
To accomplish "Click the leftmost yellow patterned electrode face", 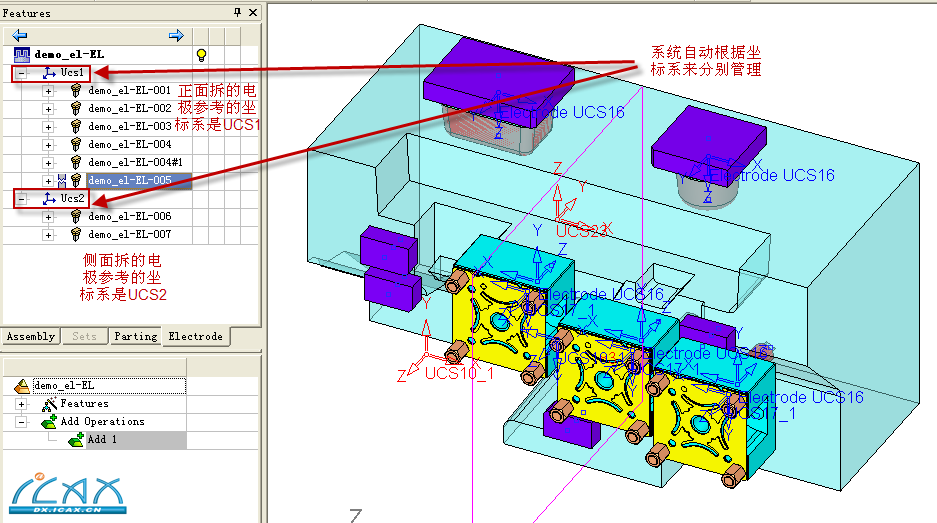I will pos(498,323).
